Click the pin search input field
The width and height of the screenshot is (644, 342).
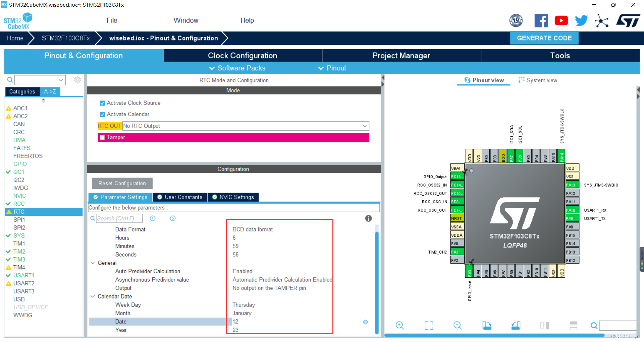coord(618,326)
